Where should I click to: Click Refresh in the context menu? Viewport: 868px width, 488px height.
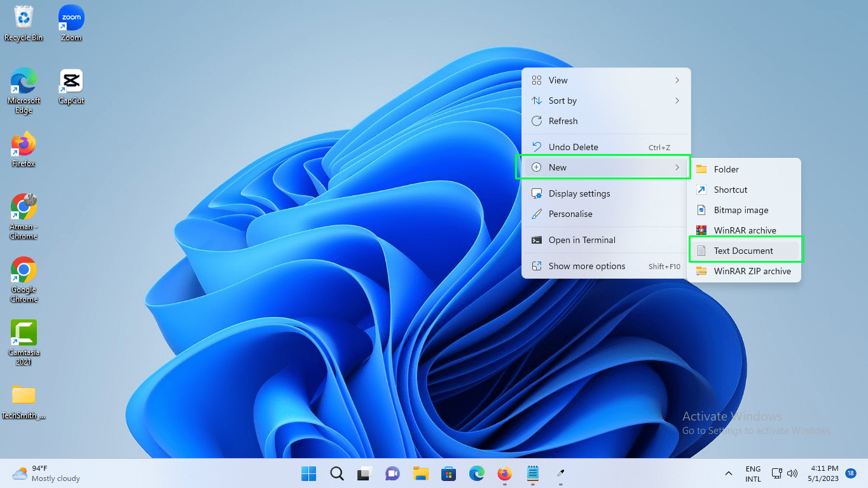[563, 121]
